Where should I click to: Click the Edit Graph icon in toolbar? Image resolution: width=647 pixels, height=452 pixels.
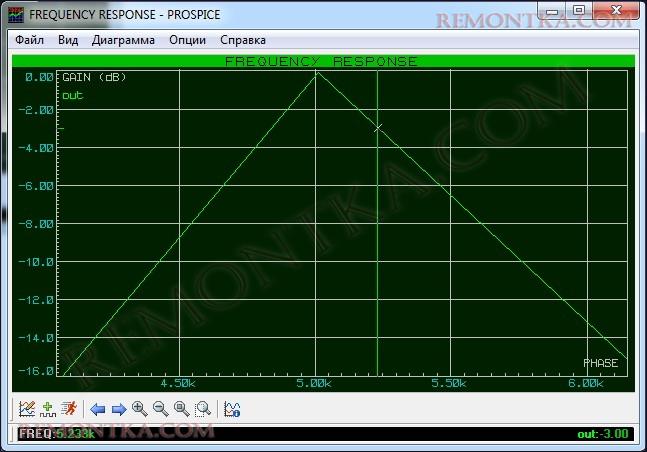[x=27, y=408]
